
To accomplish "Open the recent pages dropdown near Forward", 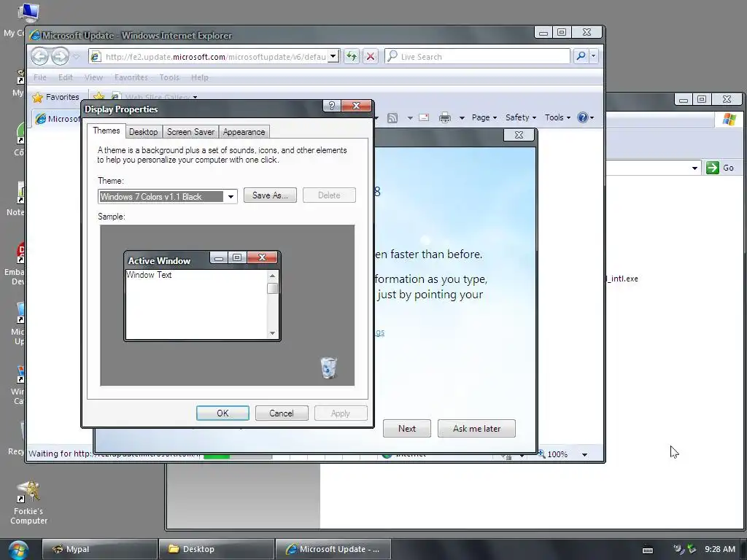I will click(x=76, y=57).
